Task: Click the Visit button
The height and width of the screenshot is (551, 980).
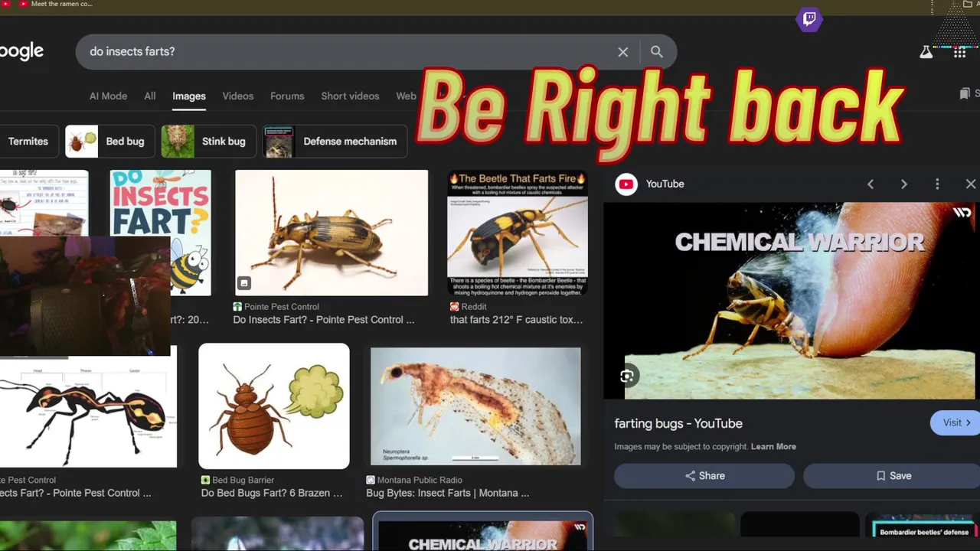Action: (x=955, y=422)
